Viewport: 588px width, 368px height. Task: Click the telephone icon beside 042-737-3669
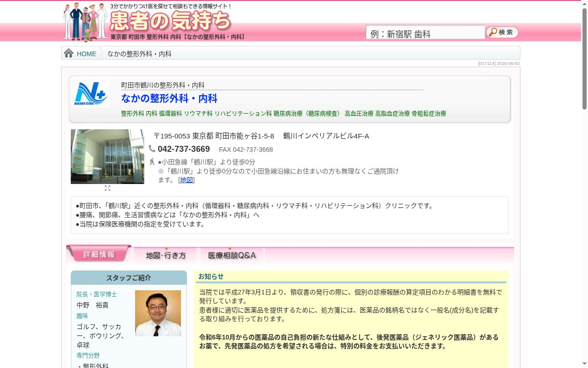152,149
